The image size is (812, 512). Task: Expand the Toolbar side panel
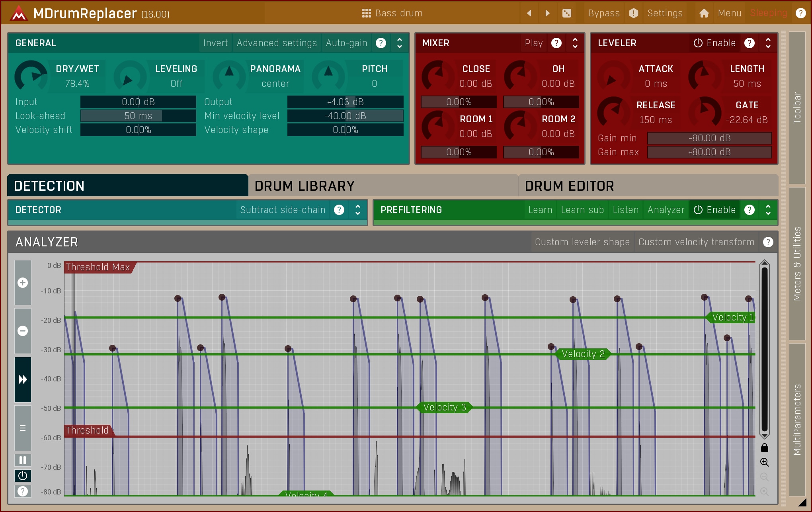coord(797,107)
